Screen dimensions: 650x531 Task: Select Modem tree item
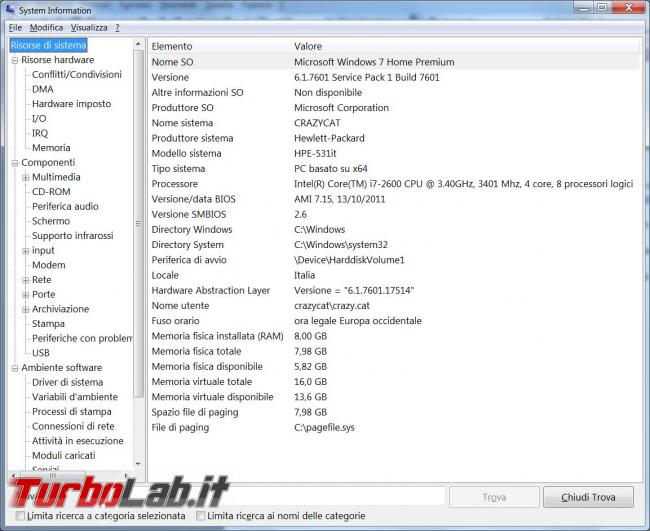pyautogui.click(x=49, y=265)
